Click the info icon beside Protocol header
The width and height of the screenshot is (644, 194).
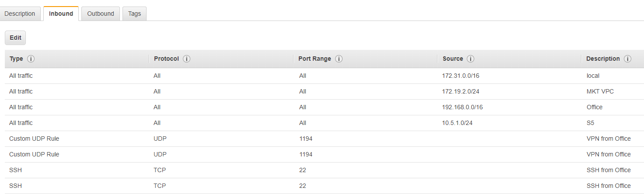click(x=186, y=59)
